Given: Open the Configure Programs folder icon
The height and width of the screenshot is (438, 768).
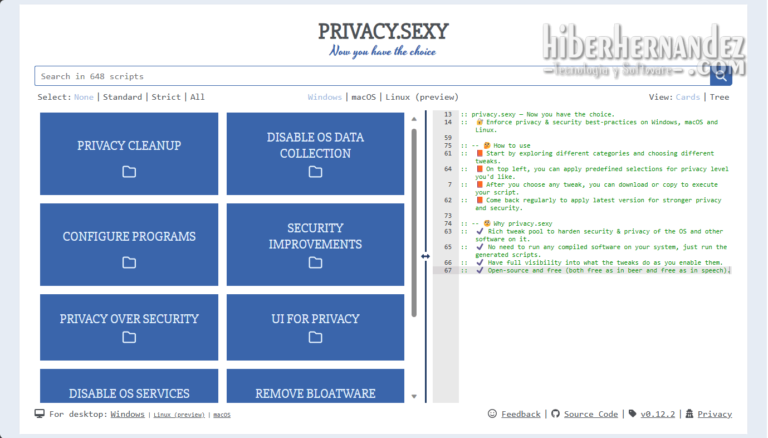Looking at the screenshot, I should (129, 263).
